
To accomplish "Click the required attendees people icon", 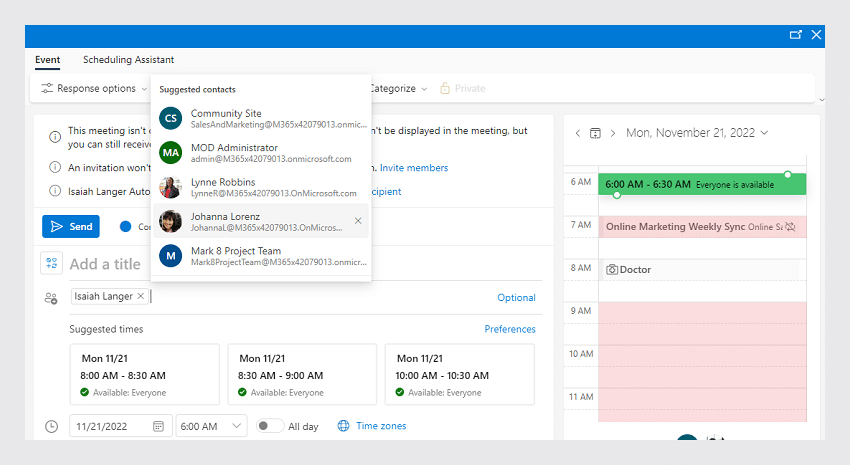I will click(51, 298).
